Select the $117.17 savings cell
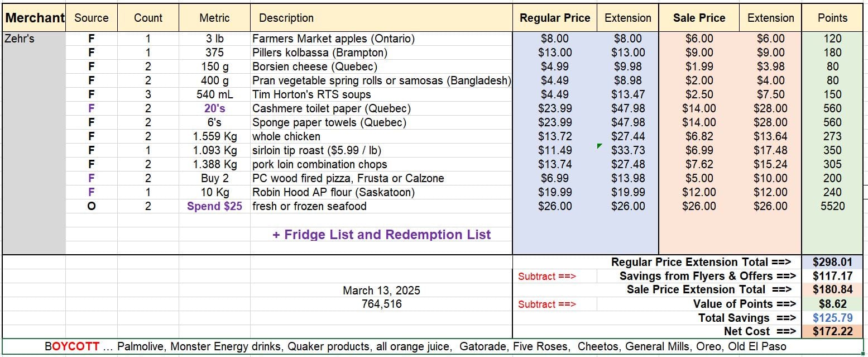This screenshot has height=357, width=868. [x=832, y=276]
